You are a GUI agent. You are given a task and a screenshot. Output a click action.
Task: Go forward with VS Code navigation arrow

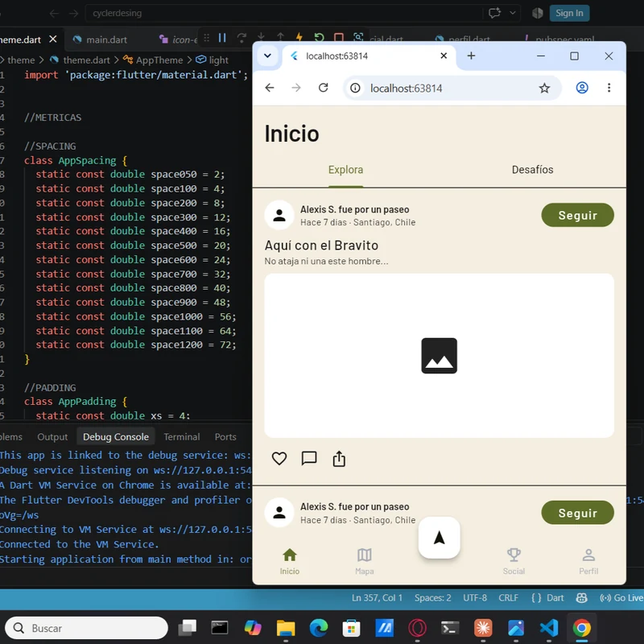73,14
